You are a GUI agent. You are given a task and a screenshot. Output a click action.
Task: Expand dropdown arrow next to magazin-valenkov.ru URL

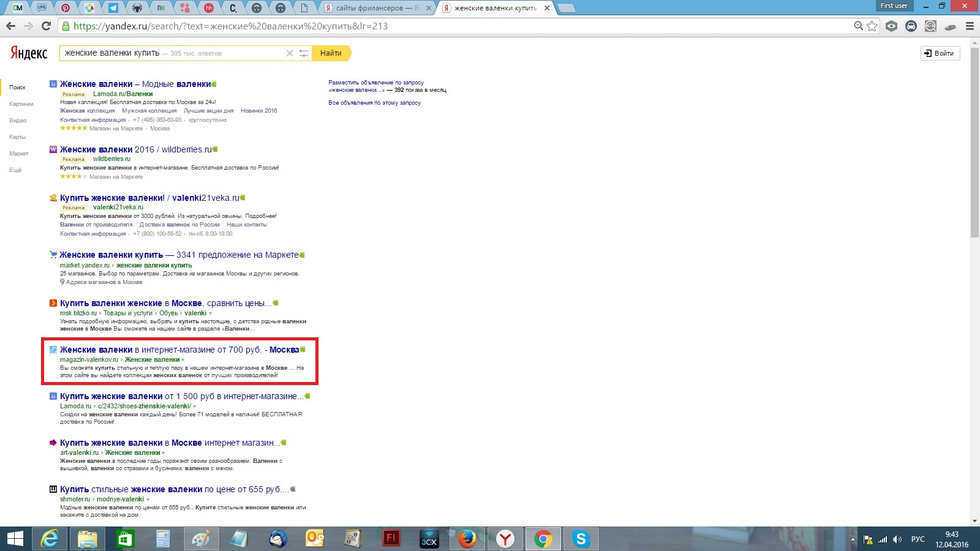(x=183, y=360)
